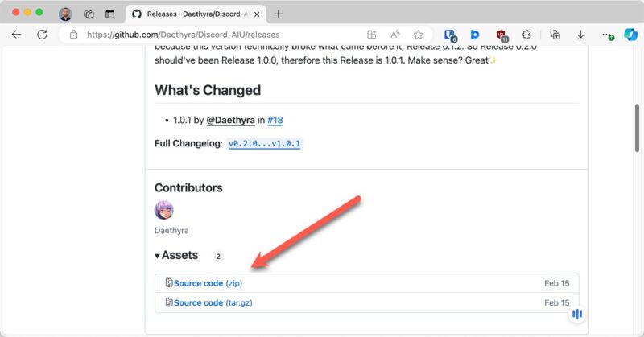Open the Downloads arrow icon
This screenshot has width=644, height=337.
tap(580, 35)
